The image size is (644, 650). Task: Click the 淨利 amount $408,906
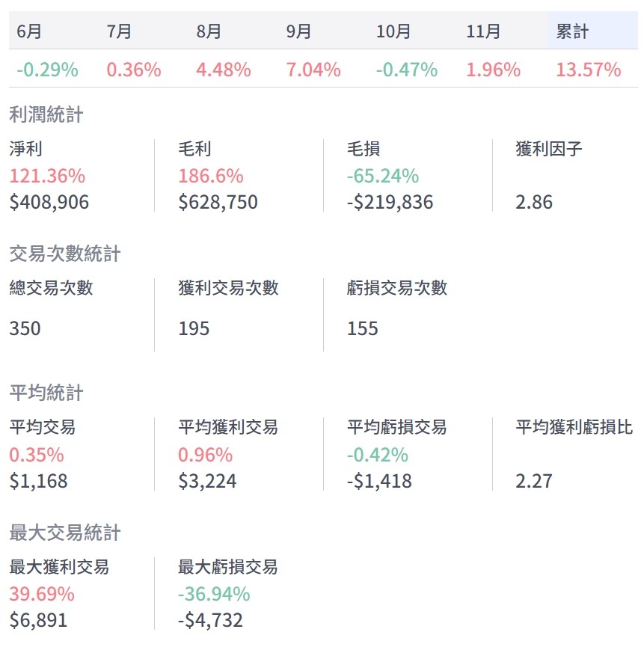click(x=49, y=202)
